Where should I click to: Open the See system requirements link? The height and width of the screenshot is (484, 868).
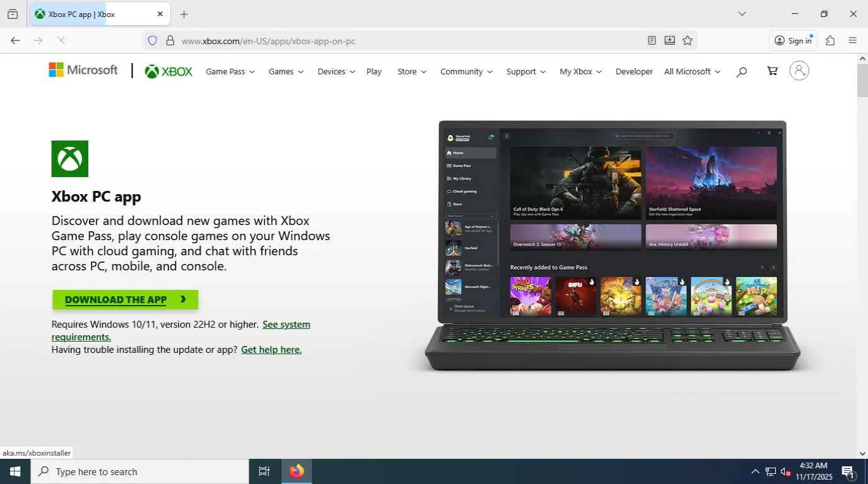coord(181,330)
